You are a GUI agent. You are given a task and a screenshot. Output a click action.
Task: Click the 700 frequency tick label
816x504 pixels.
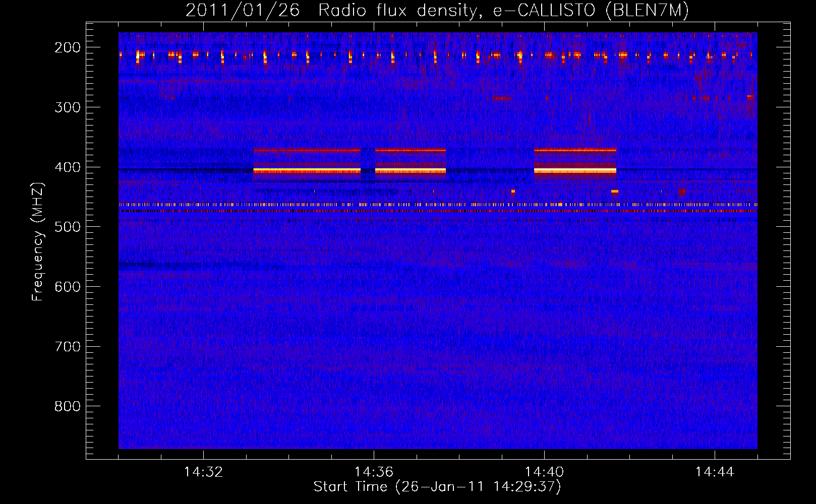coord(67,347)
